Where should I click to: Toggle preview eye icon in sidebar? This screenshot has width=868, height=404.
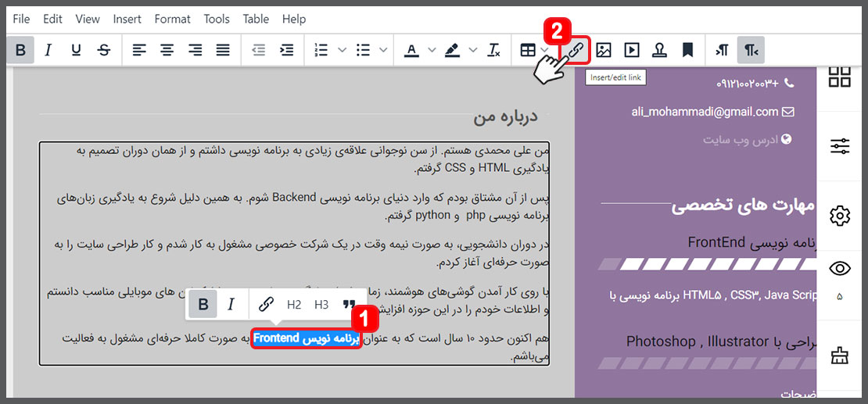[840, 269]
